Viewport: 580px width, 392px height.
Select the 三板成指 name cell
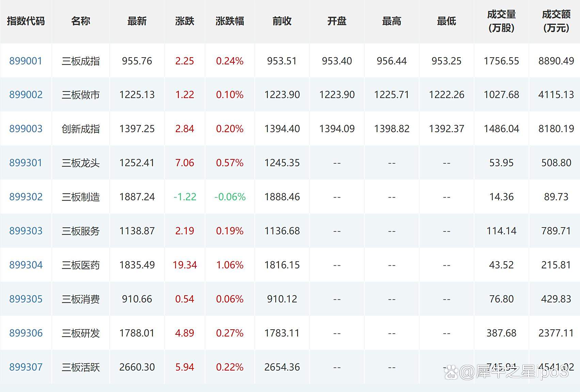click(80, 61)
